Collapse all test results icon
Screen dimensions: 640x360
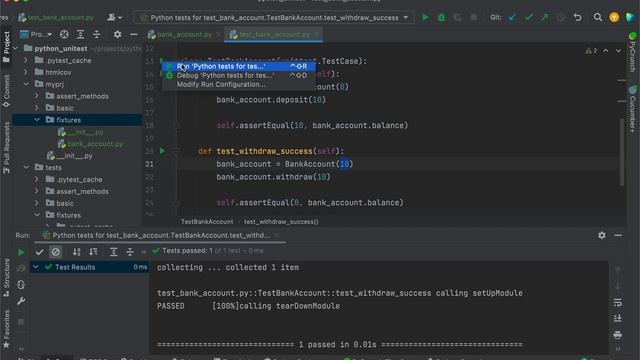click(130, 252)
